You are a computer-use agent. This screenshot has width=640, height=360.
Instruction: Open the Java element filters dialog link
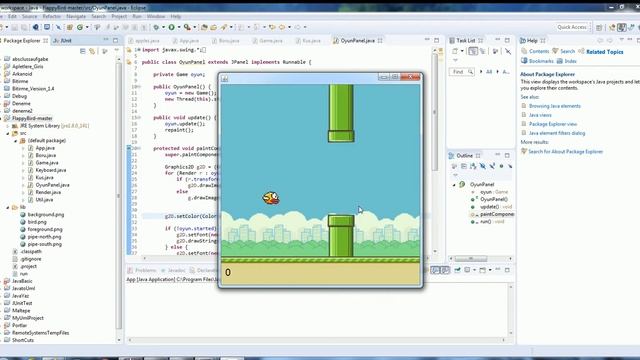(557, 133)
